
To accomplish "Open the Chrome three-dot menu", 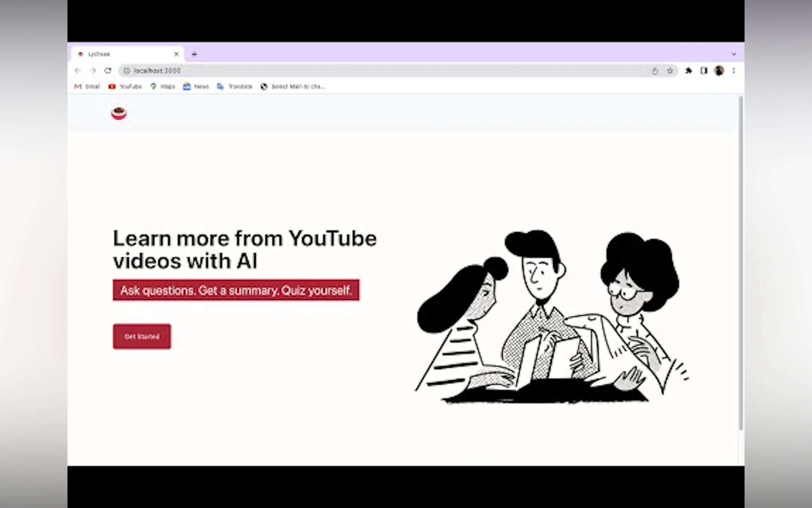I will click(734, 71).
